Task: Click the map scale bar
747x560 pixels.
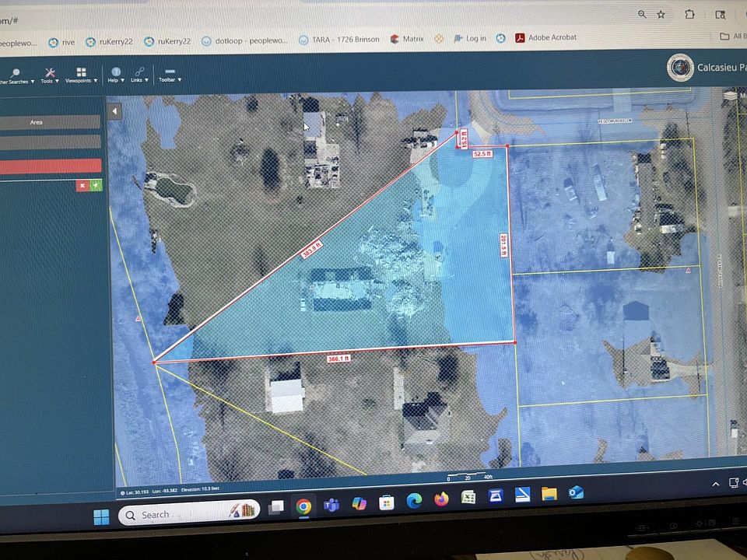Action: [x=468, y=476]
